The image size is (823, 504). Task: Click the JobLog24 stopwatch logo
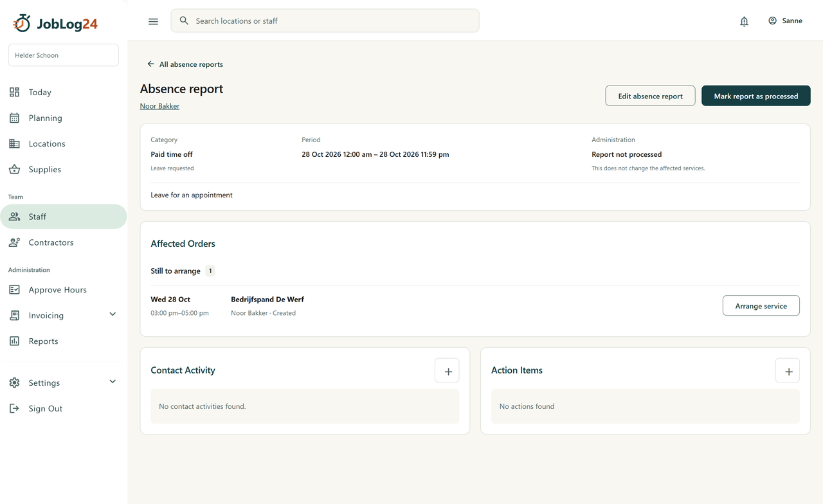tap(22, 23)
